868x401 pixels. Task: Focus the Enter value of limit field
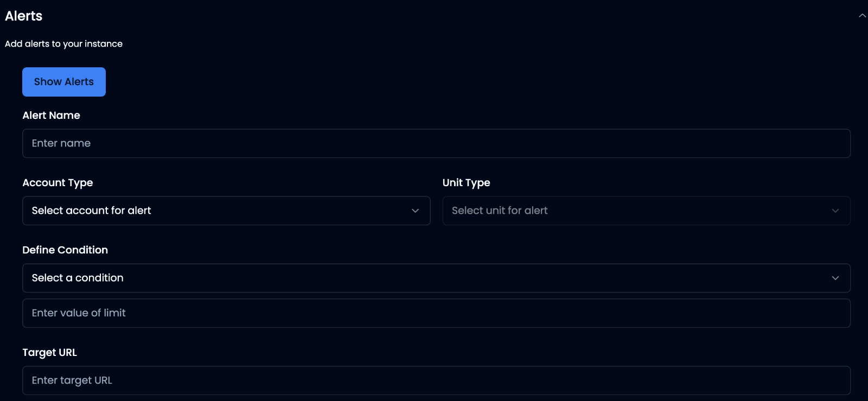436,313
